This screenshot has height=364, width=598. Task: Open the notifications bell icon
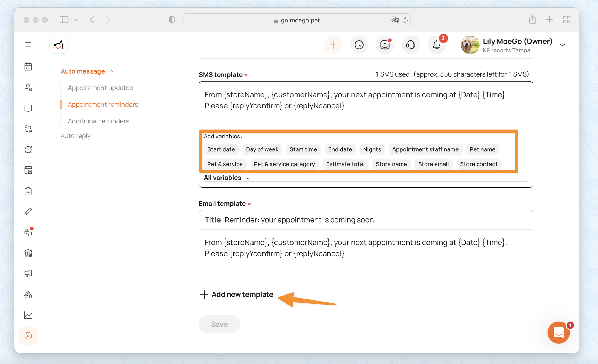[x=437, y=45]
